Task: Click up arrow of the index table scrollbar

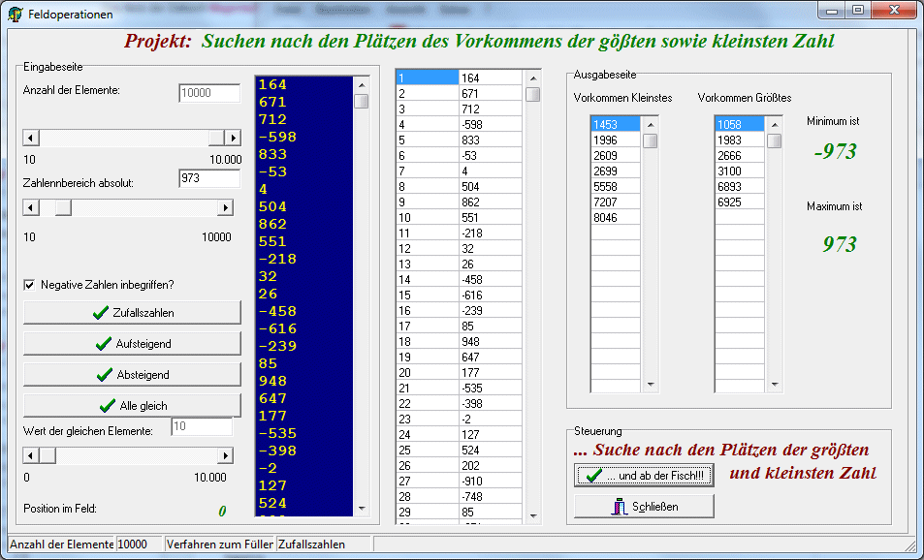Action: click(x=533, y=78)
